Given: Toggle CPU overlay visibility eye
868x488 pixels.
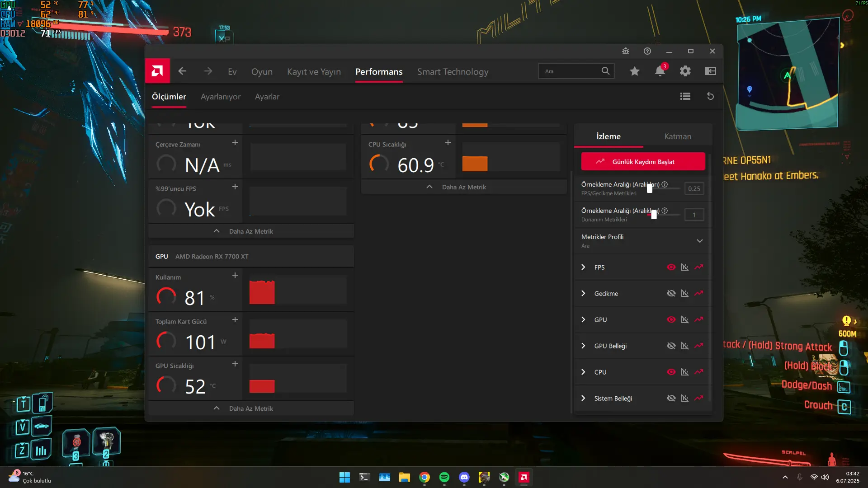Looking at the screenshot, I should (x=671, y=372).
